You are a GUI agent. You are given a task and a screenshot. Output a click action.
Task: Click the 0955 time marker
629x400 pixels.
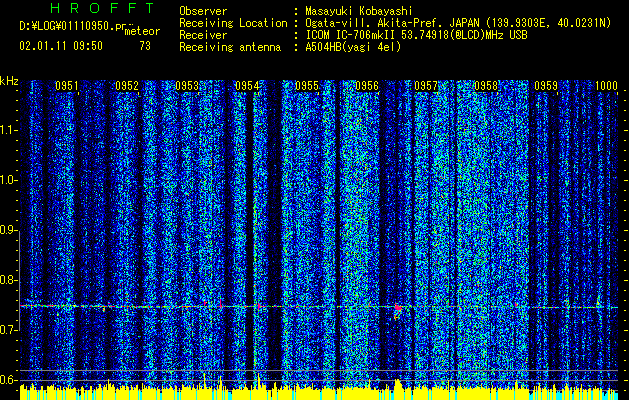click(307, 85)
